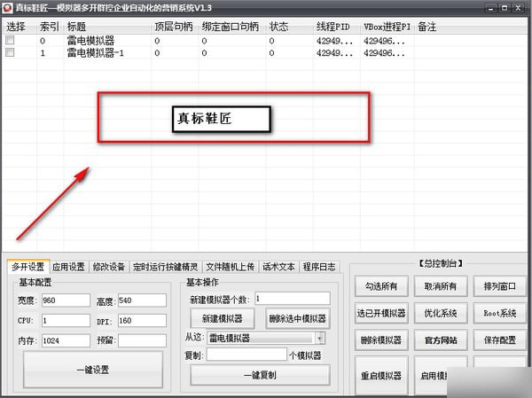The image size is (532, 398).
Task: Click the 一键复制 button
Action: pos(260,375)
